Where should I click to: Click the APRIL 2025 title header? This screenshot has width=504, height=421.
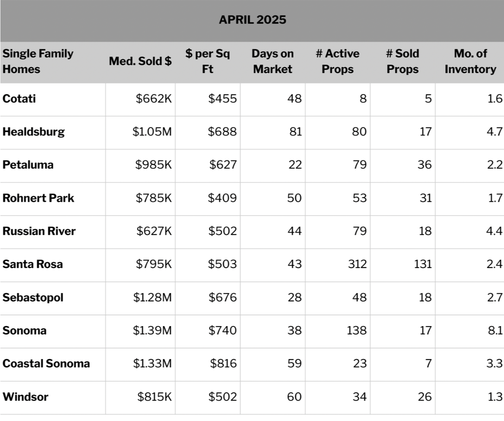[252, 19]
